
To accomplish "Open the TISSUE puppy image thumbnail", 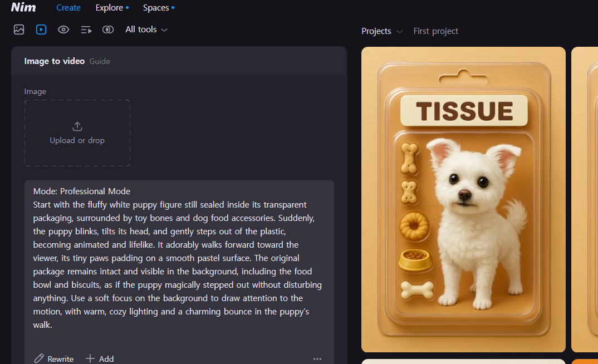I will point(463,199).
